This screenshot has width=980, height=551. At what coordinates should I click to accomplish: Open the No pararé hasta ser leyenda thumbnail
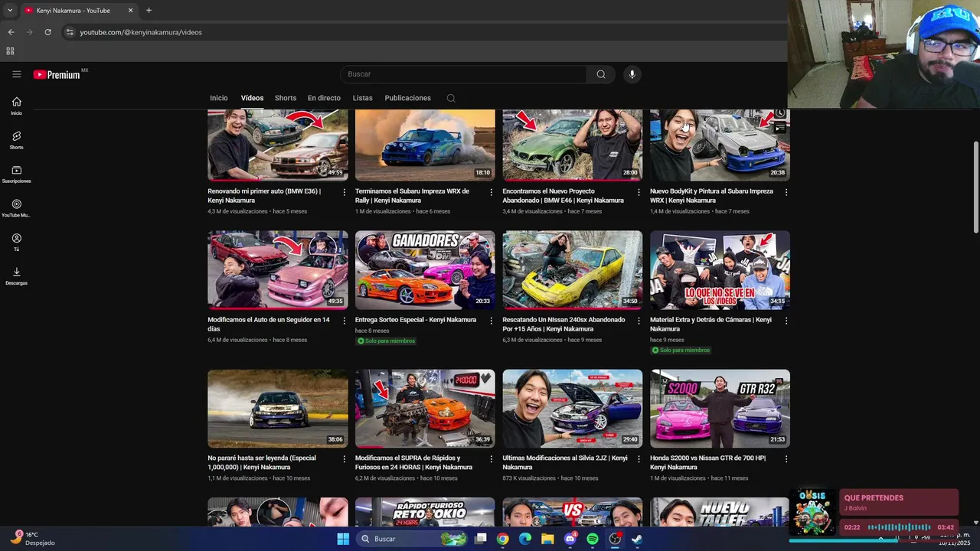[x=277, y=409]
